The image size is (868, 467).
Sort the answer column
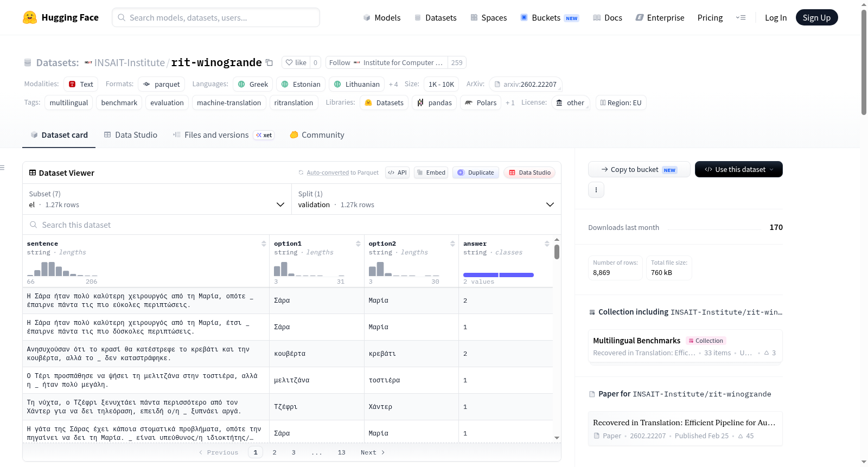click(547, 244)
